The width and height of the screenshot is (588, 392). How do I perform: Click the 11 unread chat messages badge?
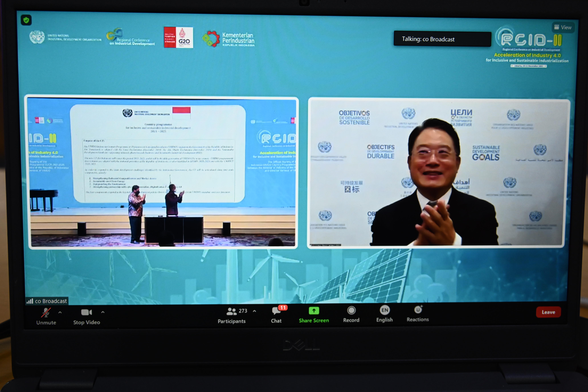(283, 308)
